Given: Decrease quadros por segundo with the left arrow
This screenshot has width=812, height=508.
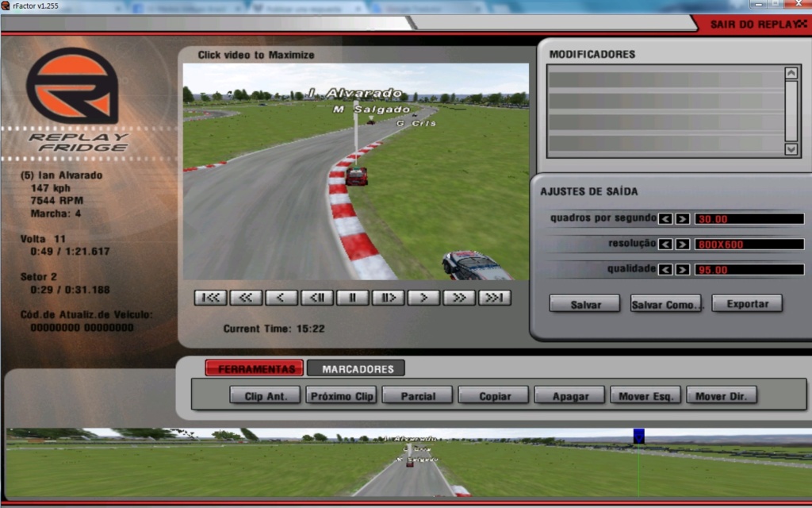Looking at the screenshot, I should coord(665,219).
